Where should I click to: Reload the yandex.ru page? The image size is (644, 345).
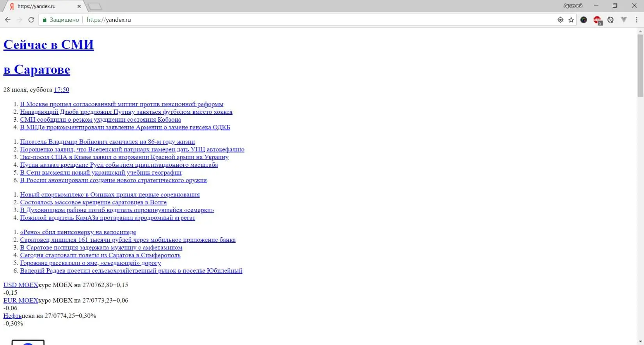31,20
